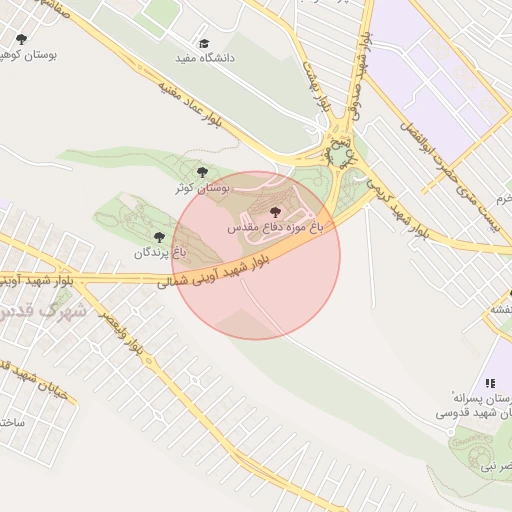Image resolution: width=512 pixels, height=512 pixels.
Task: Click the green roundabout at the road junction
Action: click(x=340, y=157)
